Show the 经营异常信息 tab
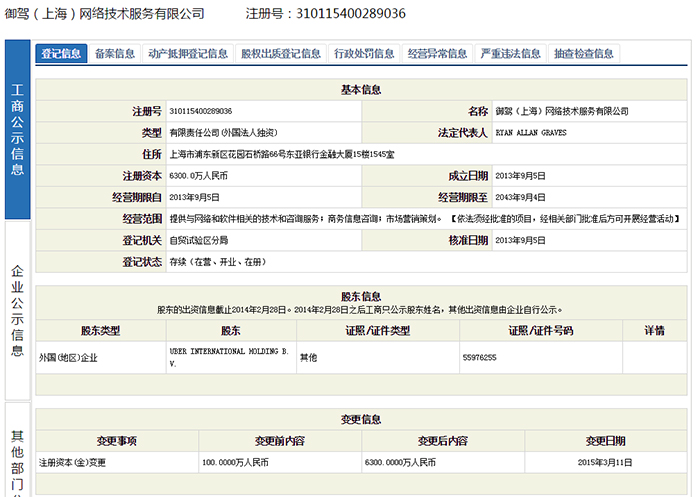The width and height of the screenshot is (700, 497). 437,54
